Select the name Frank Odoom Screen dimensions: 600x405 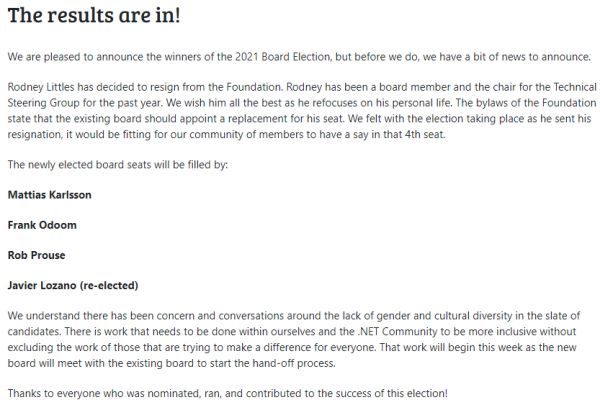42,225
